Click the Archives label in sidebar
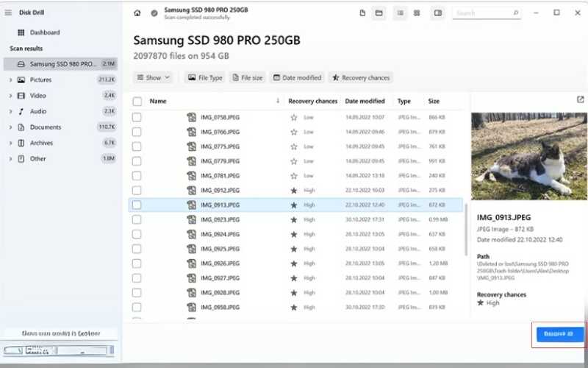 click(x=41, y=143)
